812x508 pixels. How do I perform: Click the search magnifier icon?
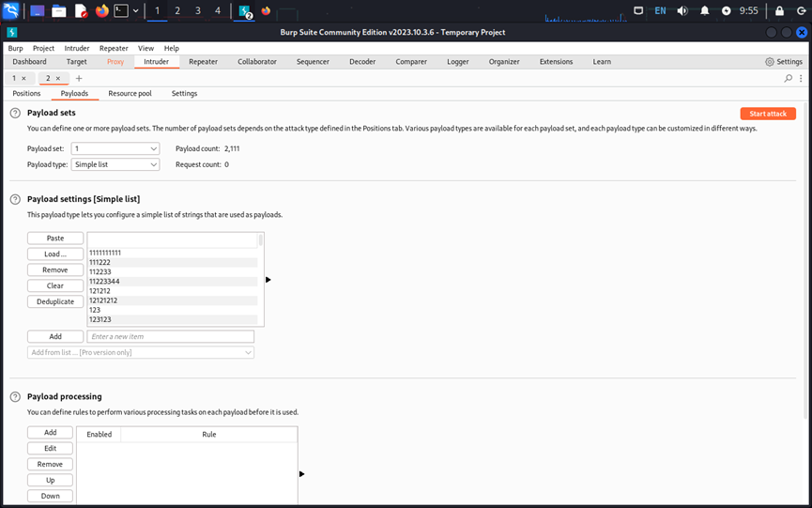pyautogui.click(x=789, y=78)
